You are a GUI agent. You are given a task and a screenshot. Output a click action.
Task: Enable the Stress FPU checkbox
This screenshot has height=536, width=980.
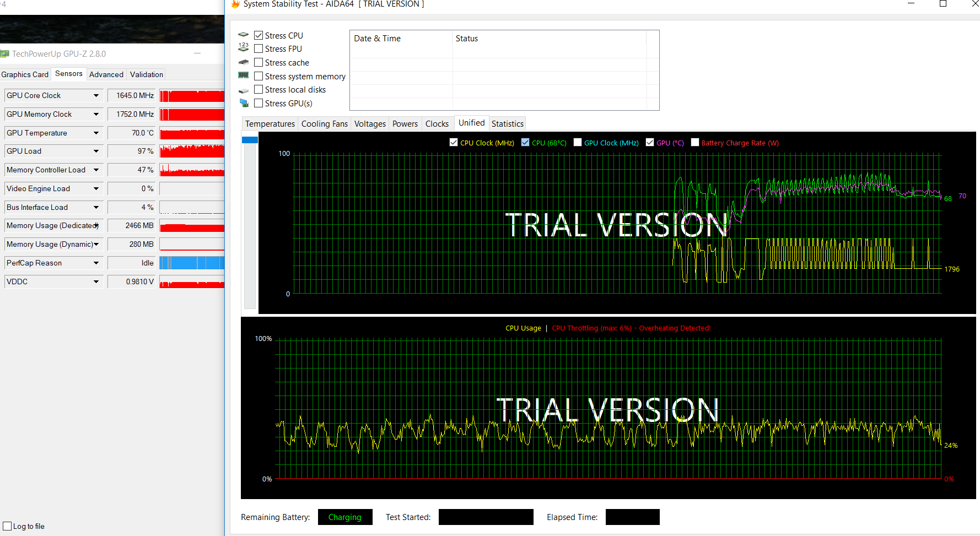[x=259, y=48]
